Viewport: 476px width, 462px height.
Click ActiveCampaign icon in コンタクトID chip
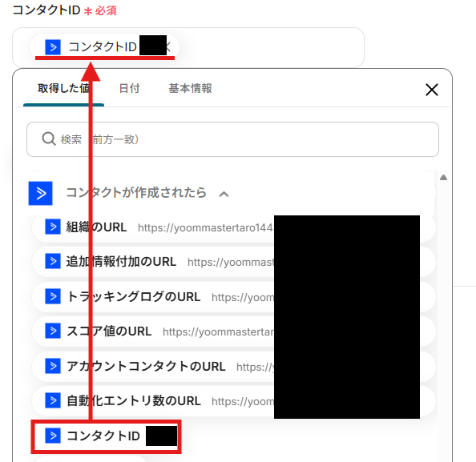pos(53,47)
